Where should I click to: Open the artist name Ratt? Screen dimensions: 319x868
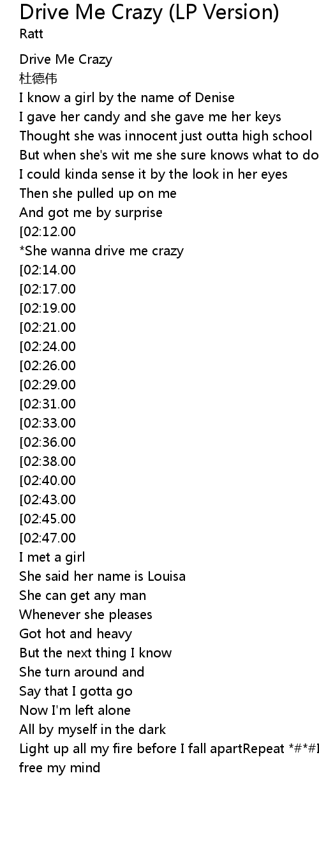(x=31, y=34)
